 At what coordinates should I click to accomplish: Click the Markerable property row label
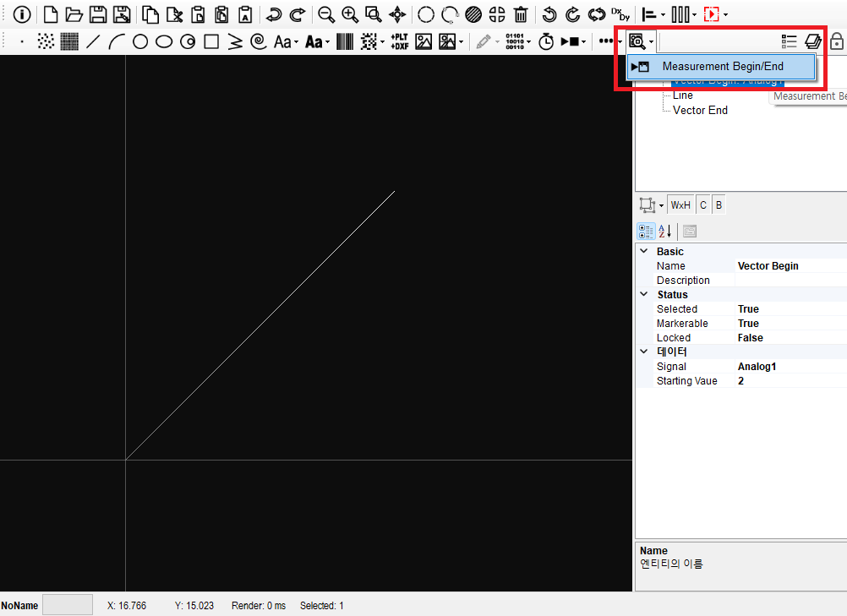click(x=682, y=324)
